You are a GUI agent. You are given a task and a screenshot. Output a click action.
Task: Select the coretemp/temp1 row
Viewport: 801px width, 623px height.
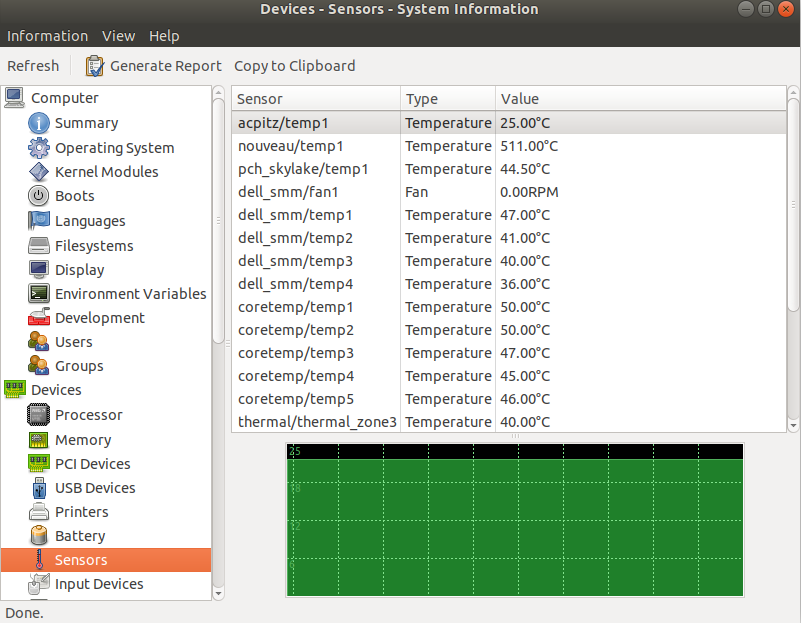[509, 307]
